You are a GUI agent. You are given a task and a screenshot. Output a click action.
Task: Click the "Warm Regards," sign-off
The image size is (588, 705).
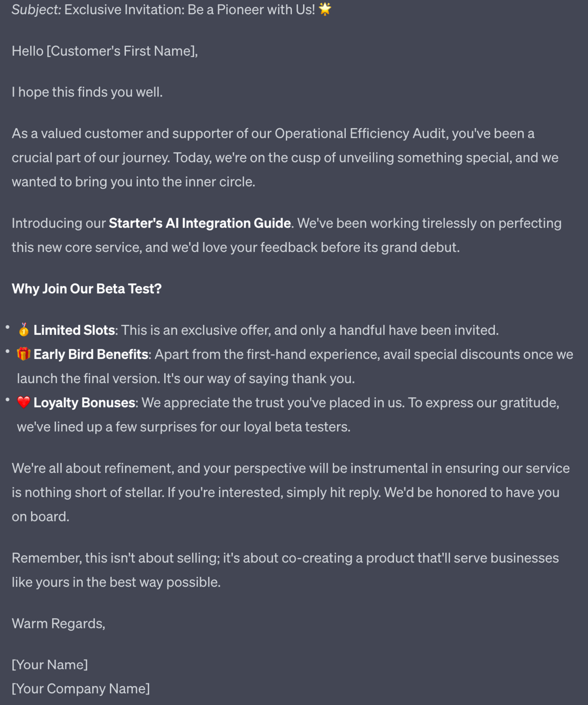(x=58, y=623)
